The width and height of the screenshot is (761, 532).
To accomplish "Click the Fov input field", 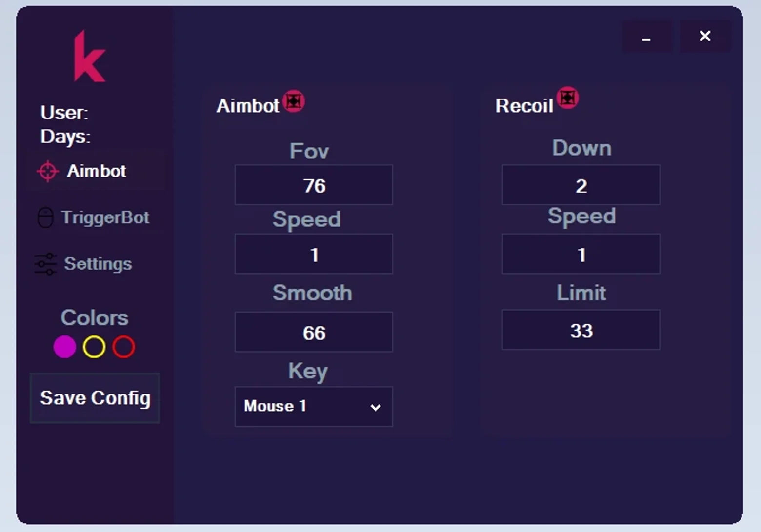I will 314,185.
